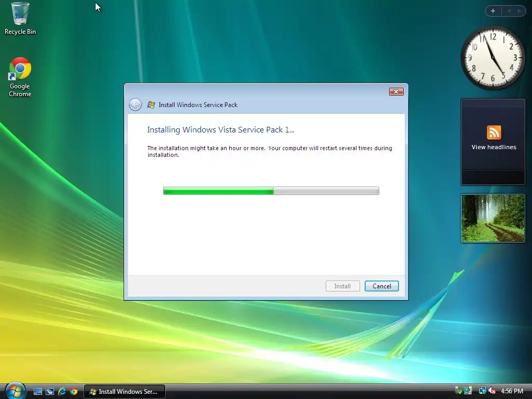Click the 4:56 PM taskbar clock

click(x=512, y=391)
